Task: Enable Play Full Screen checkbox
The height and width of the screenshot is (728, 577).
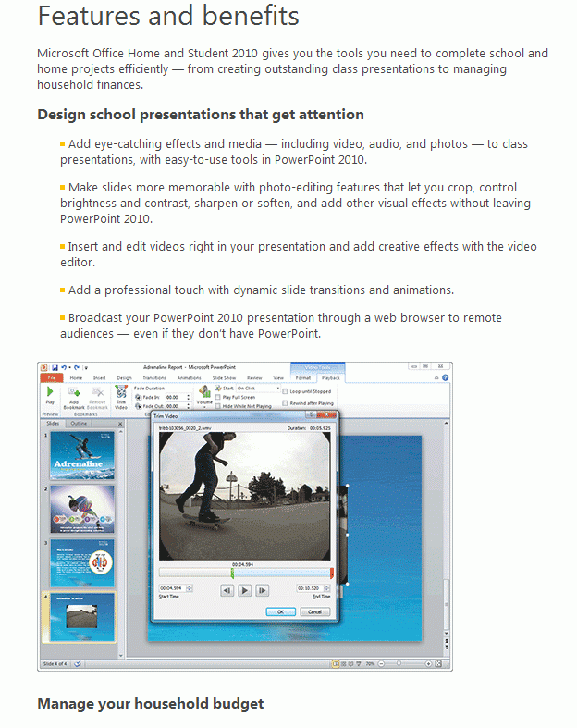Action: (x=217, y=398)
